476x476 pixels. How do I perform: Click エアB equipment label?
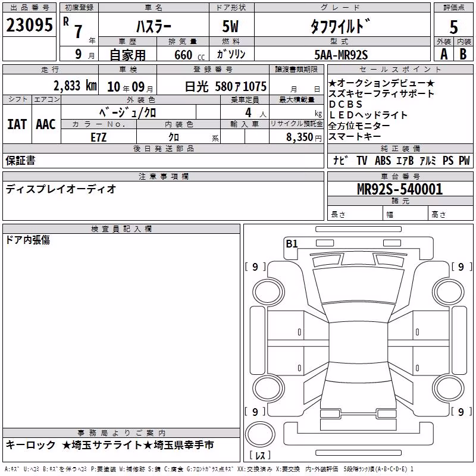(405, 160)
